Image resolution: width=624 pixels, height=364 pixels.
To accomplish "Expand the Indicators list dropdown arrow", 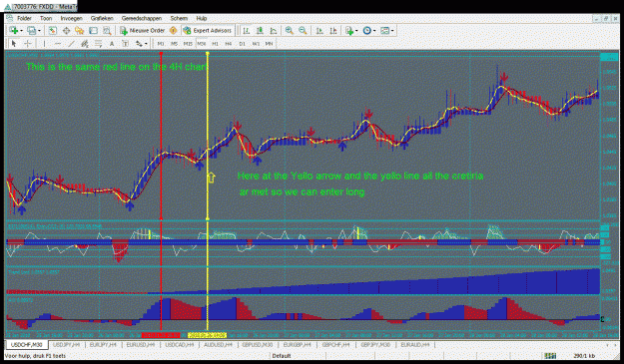I will [356, 31].
